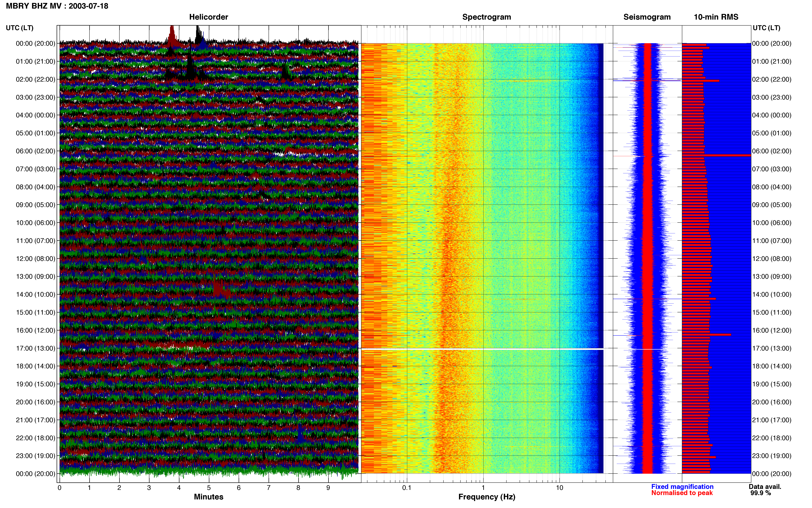Image resolution: width=812 pixels, height=508 pixels.
Task: Click '09:00 (05:00)' on the helicorder time axis
Action: pos(36,205)
